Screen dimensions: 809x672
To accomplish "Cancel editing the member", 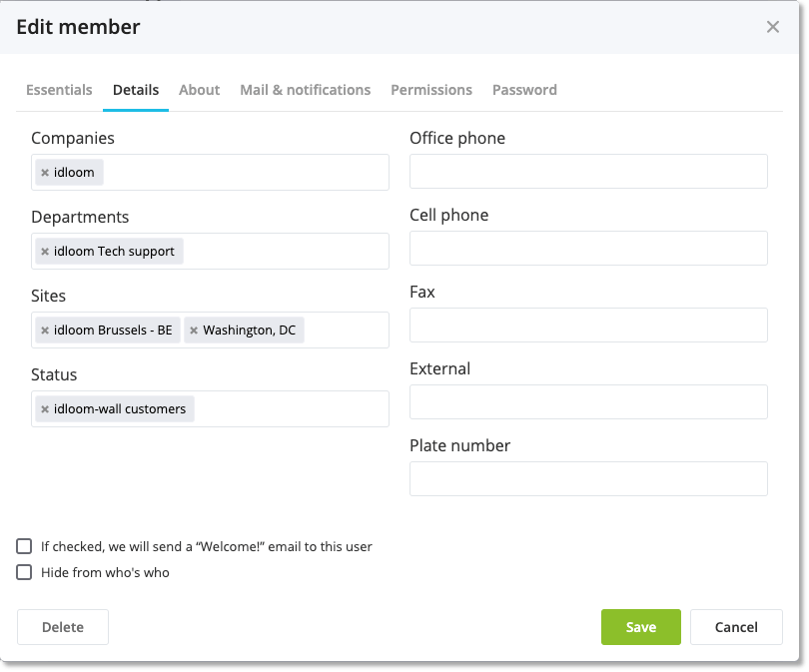I will coord(736,627).
